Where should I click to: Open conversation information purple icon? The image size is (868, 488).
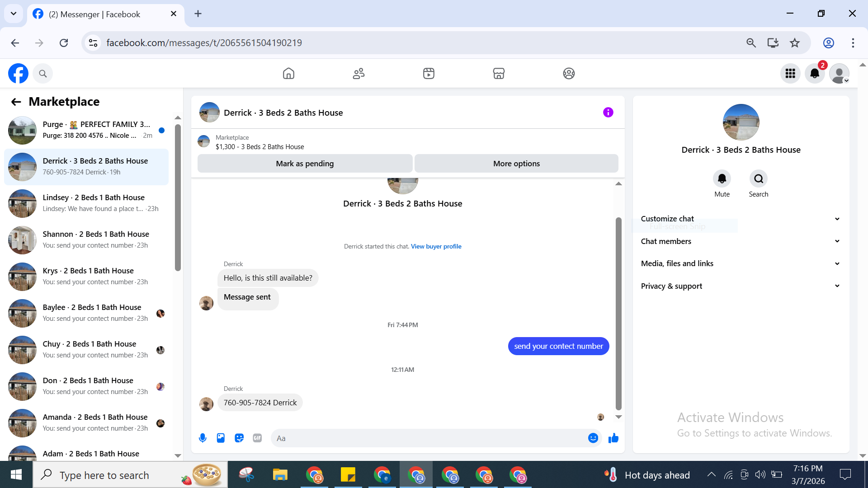tap(608, 113)
